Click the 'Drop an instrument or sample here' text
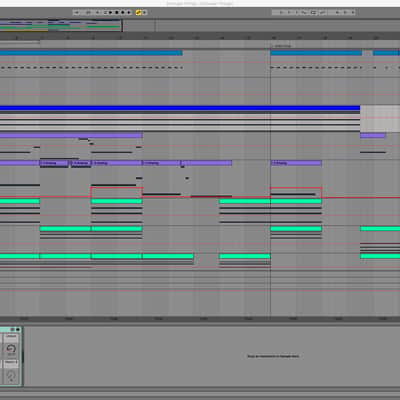Screen dimensions: 400x400 273,356
